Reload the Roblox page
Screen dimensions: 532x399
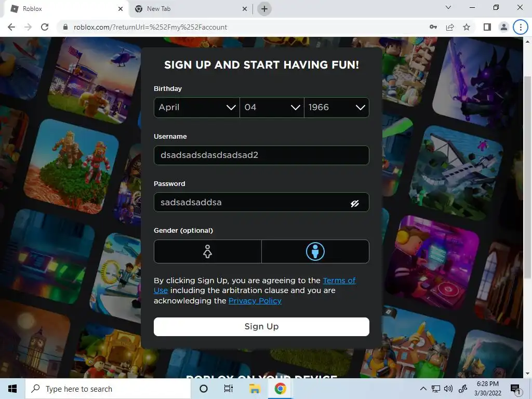pos(45,27)
